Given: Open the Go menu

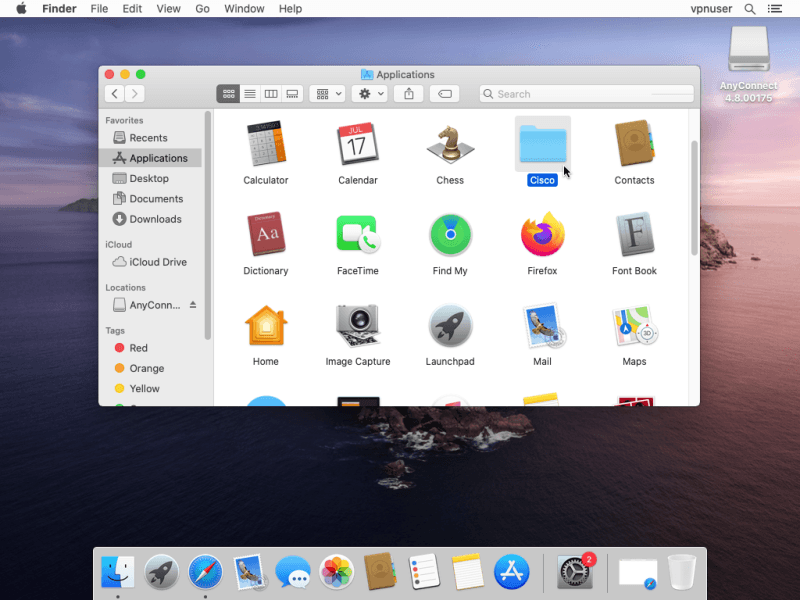Looking at the screenshot, I should [203, 9].
